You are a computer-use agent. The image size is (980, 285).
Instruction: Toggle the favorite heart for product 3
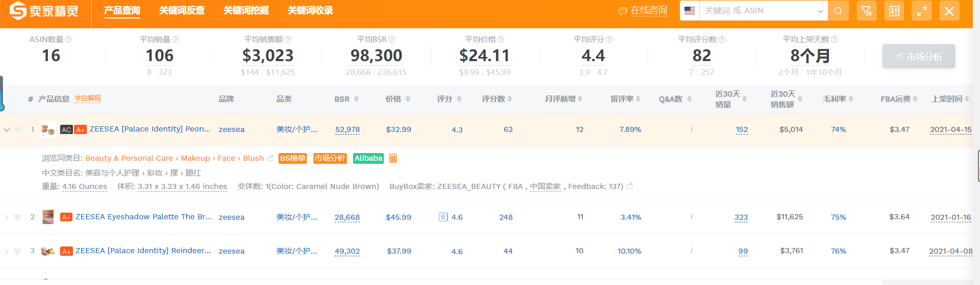[x=17, y=251]
